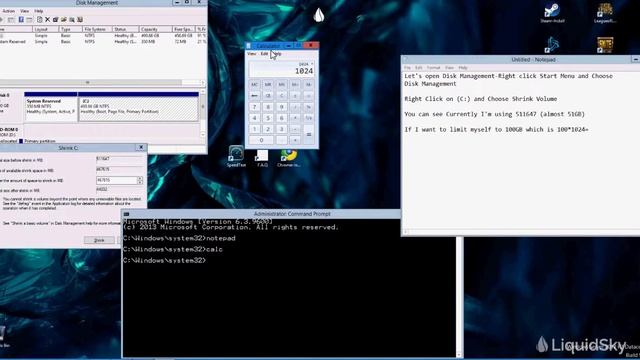Select the System Reserved volume row in the list
This screenshot has width=640, height=360.
click(x=102, y=42)
